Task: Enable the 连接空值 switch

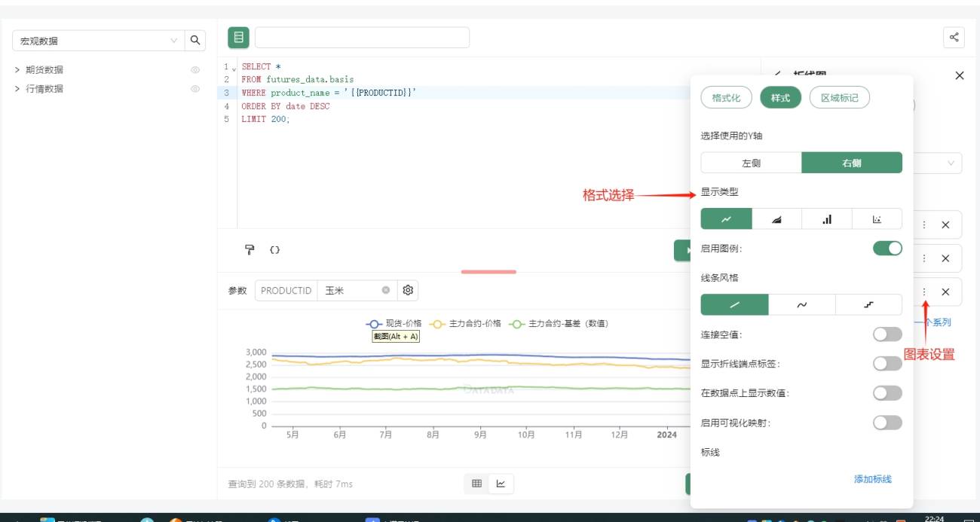Action: [887, 334]
